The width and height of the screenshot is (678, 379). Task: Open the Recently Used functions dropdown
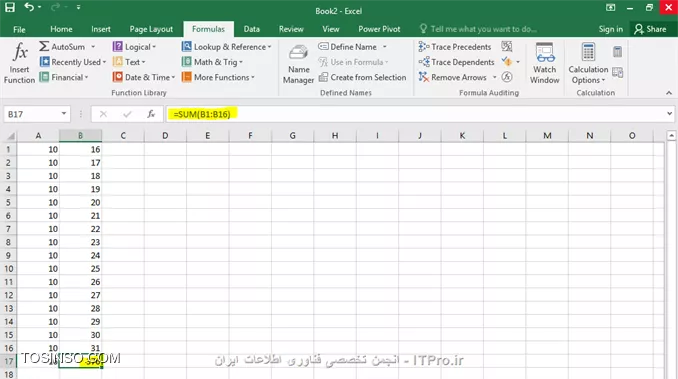pos(72,62)
